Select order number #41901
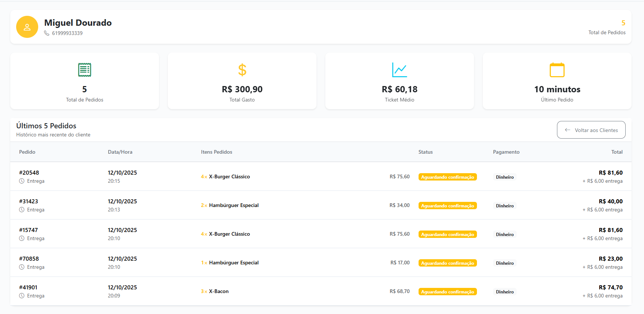The image size is (644, 314). tap(28, 287)
